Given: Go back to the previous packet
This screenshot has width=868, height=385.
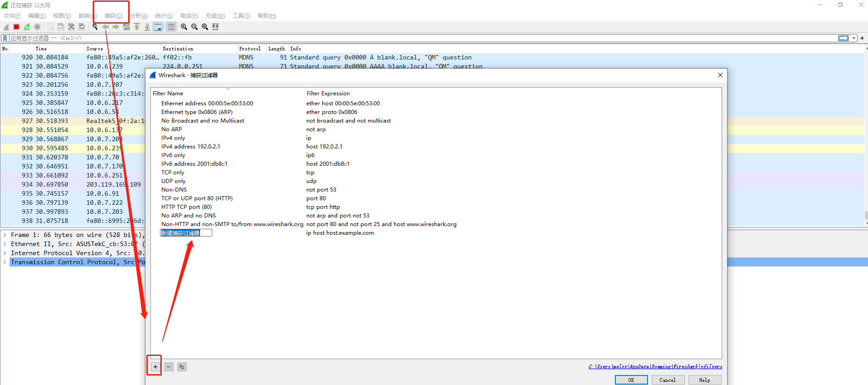Looking at the screenshot, I should pyautogui.click(x=105, y=27).
